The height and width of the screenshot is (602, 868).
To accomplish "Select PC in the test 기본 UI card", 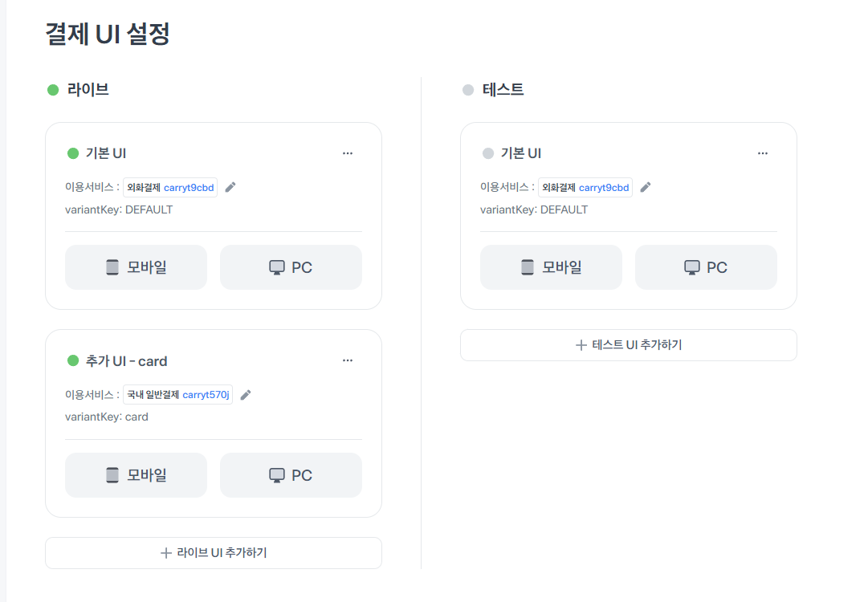I will pos(706,267).
